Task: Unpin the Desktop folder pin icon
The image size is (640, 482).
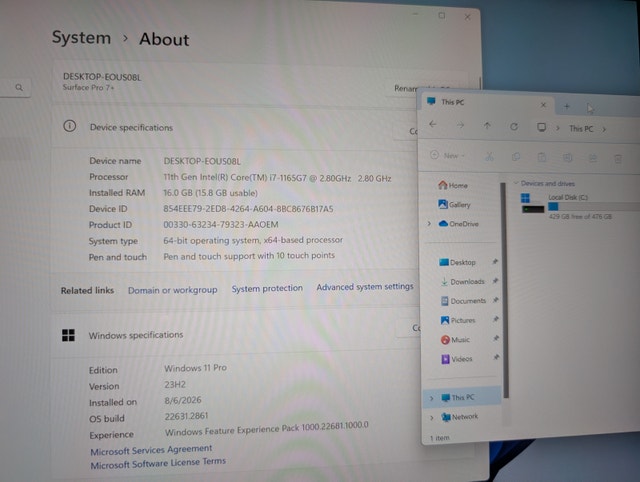Action: click(495, 262)
